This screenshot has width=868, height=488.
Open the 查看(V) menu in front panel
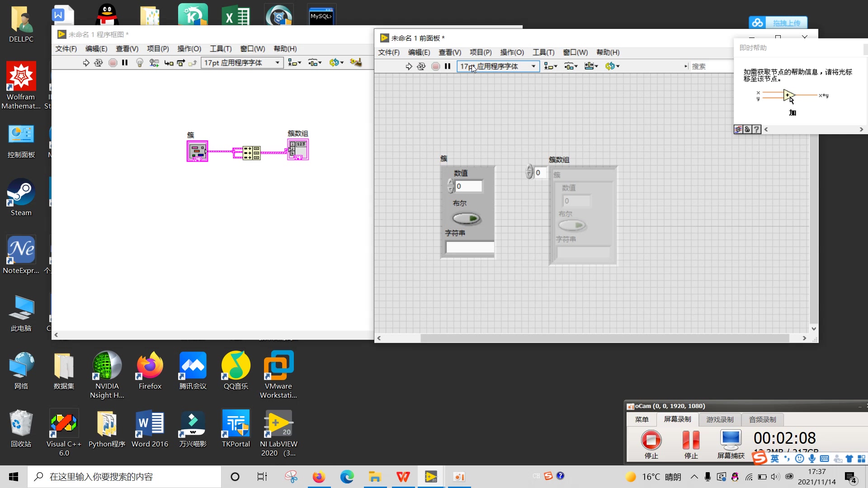click(449, 52)
